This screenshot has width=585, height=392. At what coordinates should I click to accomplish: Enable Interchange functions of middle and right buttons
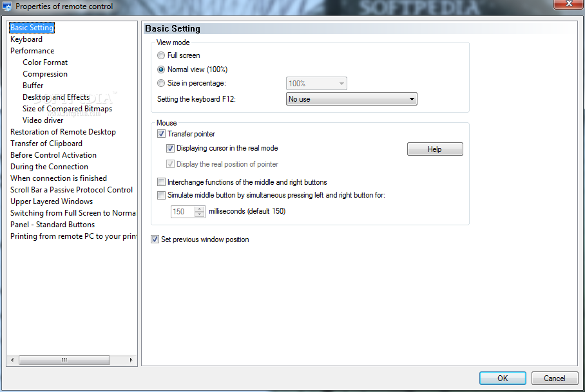(161, 182)
